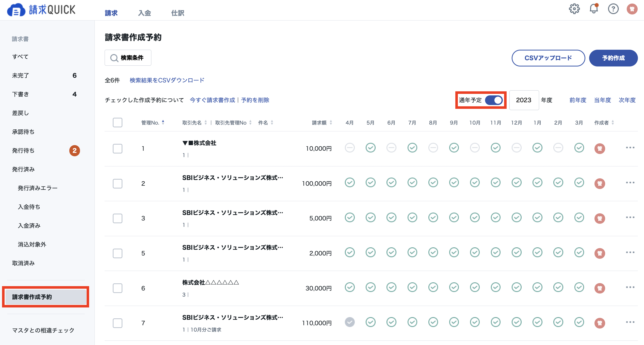Switch to the 仕訳 top tab

pyautogui.click(x=178, y=13)
